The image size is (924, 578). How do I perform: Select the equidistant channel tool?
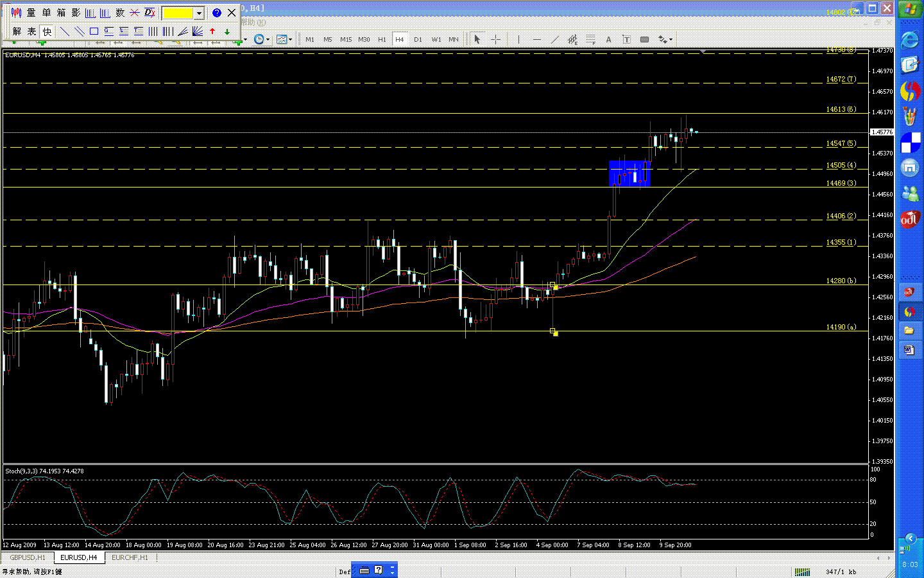572,39
